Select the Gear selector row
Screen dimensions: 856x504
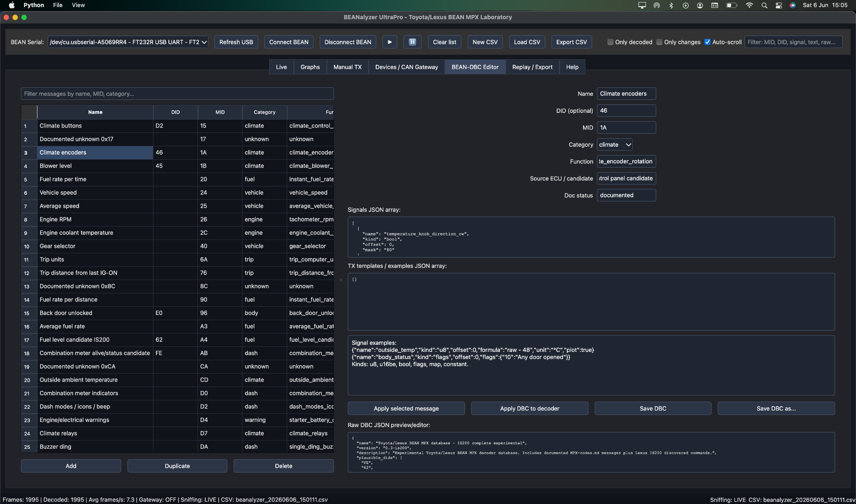point(178,246)
